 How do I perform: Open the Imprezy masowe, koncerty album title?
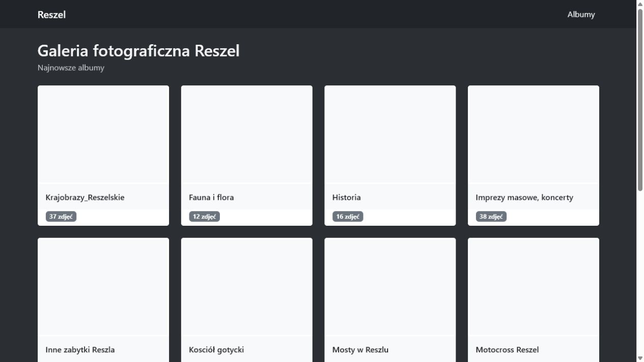point(524,197)
